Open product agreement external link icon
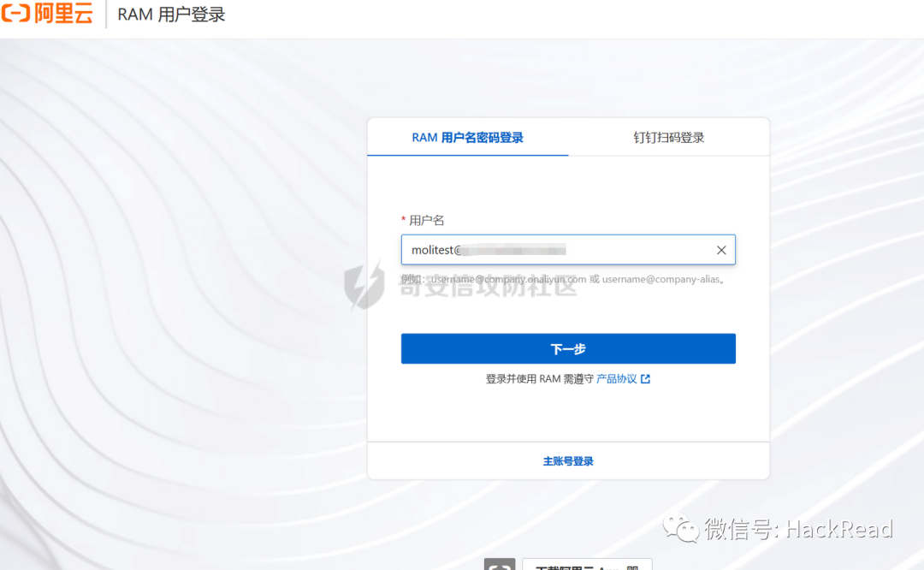The width and height of the screenshot is (924, 570). pos(646,379)
